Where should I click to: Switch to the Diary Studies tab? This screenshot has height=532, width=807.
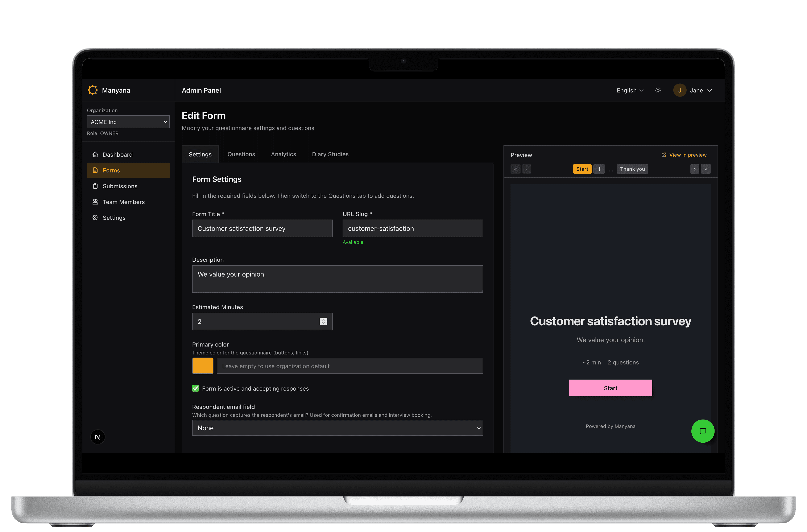[x=330, y=154]
